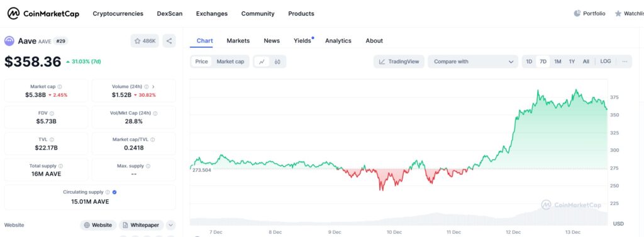Image resolution: width=644 pixels, height=237 pixels.
Task: Open the TradingView chart button
Action: pos(399,62)
